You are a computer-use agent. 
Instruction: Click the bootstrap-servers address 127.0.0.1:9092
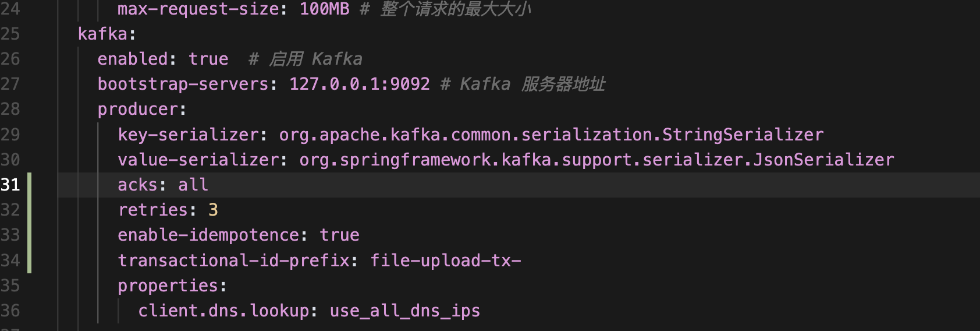(360, 84)
